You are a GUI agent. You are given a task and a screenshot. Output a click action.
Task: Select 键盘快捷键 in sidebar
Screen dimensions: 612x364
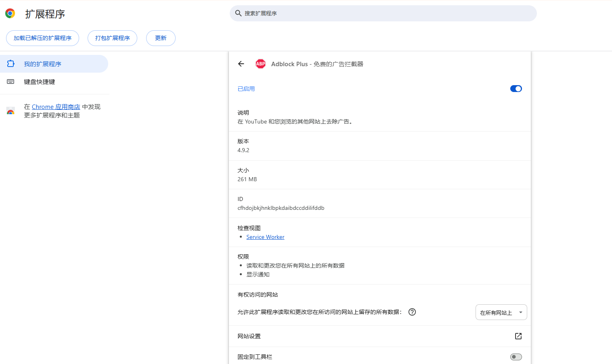pyautogui.click(x=54, y=82)
